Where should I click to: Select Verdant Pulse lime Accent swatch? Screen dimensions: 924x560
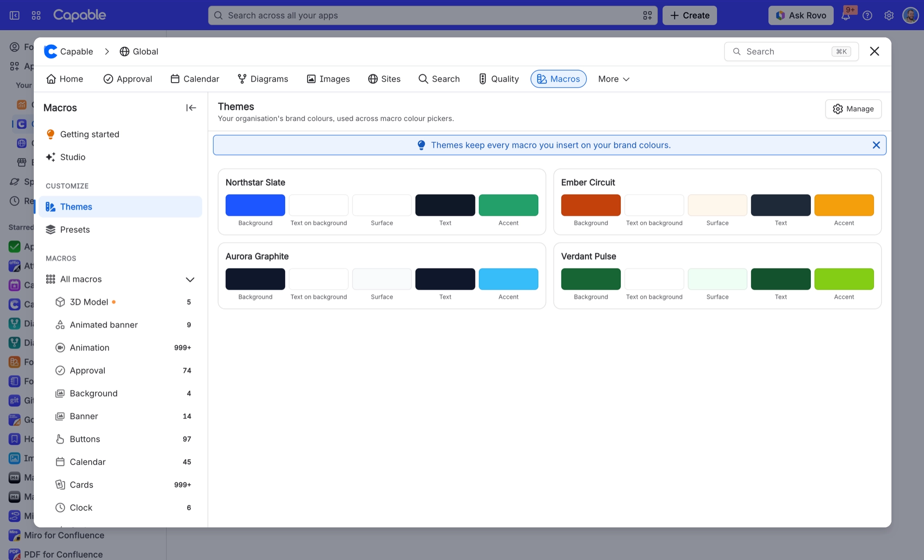point(844,279)
